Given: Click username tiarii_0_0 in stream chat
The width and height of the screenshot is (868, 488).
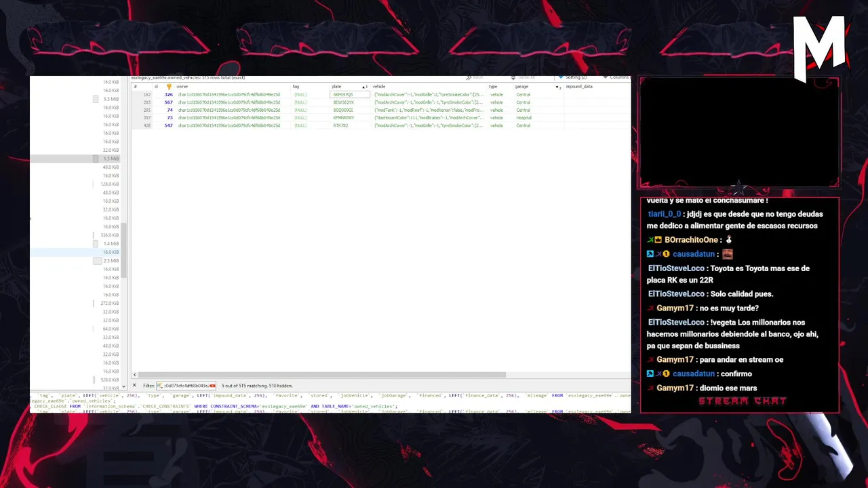Looking at the screenshot, I should pyautogui.click(x=664, y=214).
